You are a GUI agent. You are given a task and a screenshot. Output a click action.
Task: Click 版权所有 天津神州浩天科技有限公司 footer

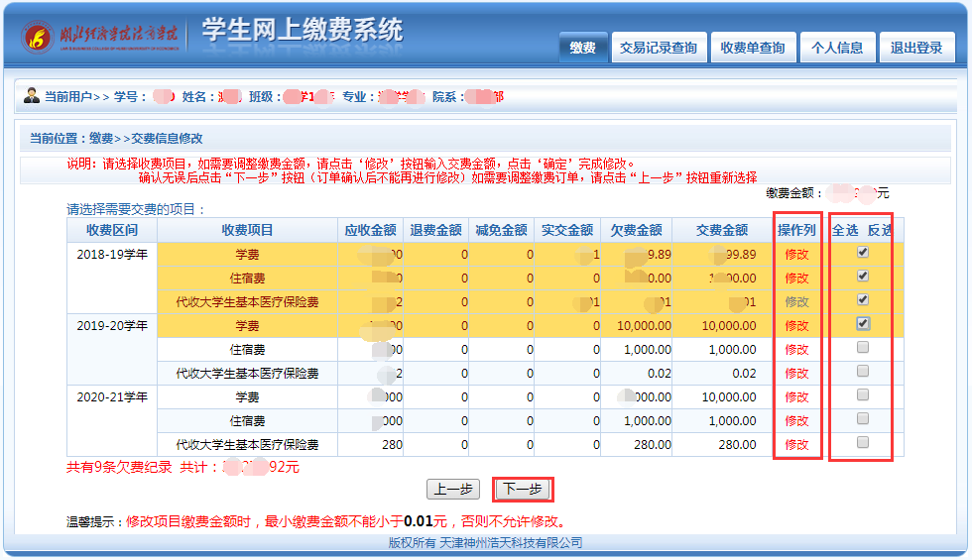(485, 543)
